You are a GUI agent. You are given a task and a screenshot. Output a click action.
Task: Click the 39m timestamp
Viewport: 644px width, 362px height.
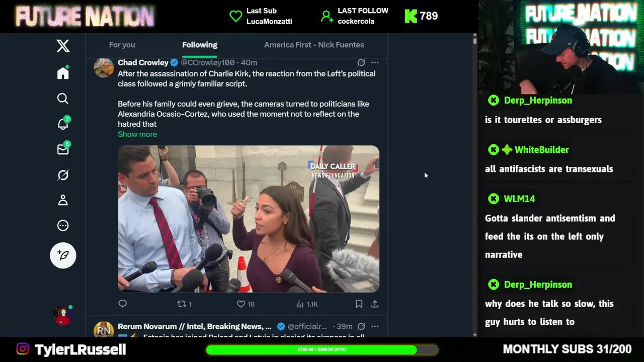click(344, 326)
